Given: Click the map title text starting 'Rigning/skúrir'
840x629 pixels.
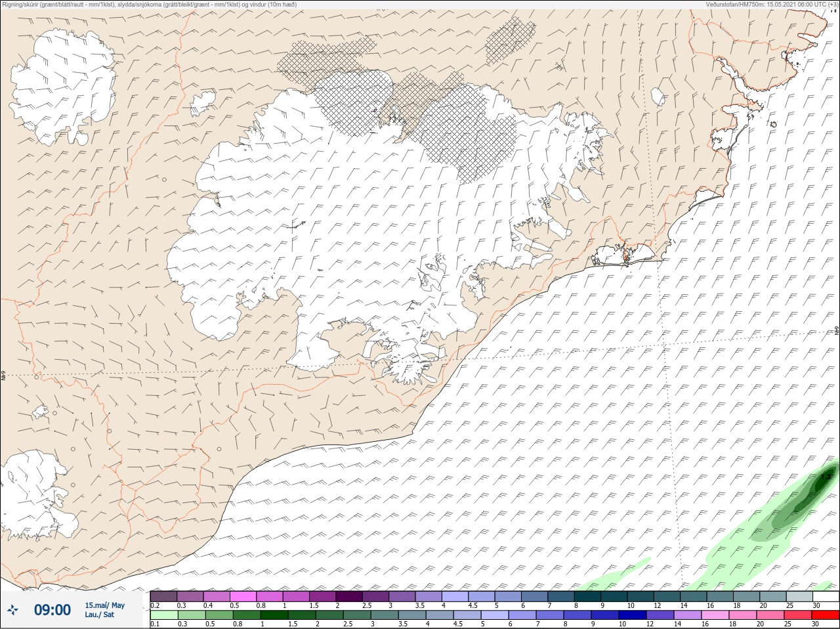Looking at the screenshot, I should point(149,4).
